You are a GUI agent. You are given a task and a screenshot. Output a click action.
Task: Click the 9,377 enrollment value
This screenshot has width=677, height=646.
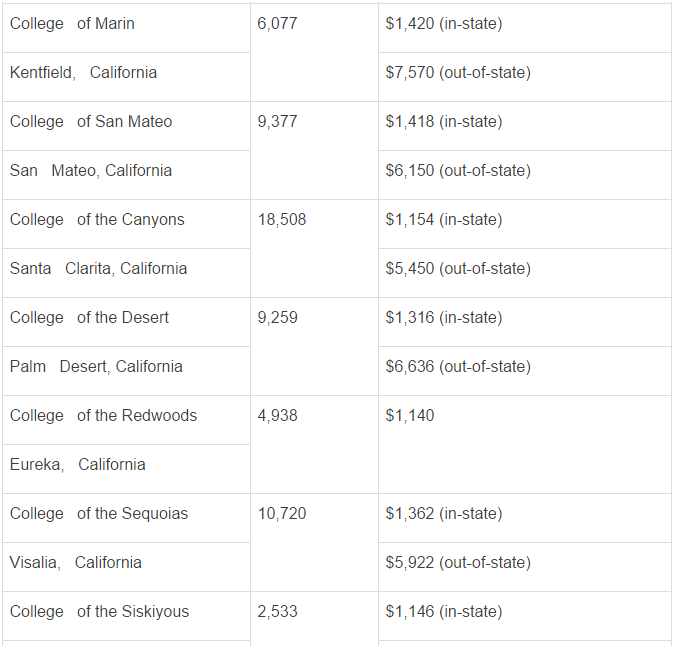click(x=277, y=121)
